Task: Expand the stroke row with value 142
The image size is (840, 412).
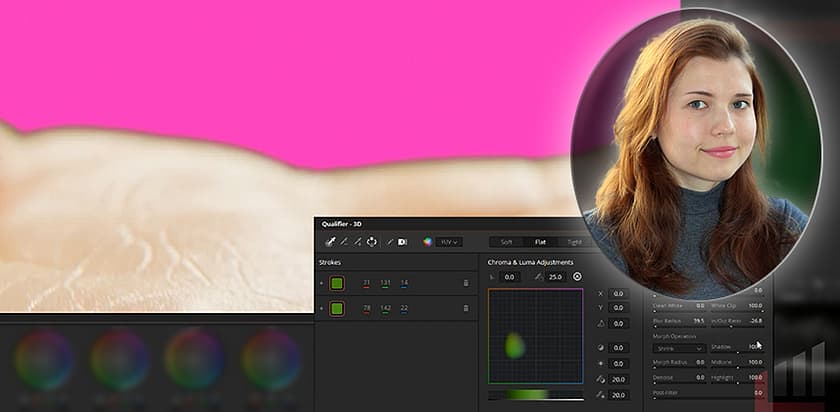Action: (x=321, y=309)
